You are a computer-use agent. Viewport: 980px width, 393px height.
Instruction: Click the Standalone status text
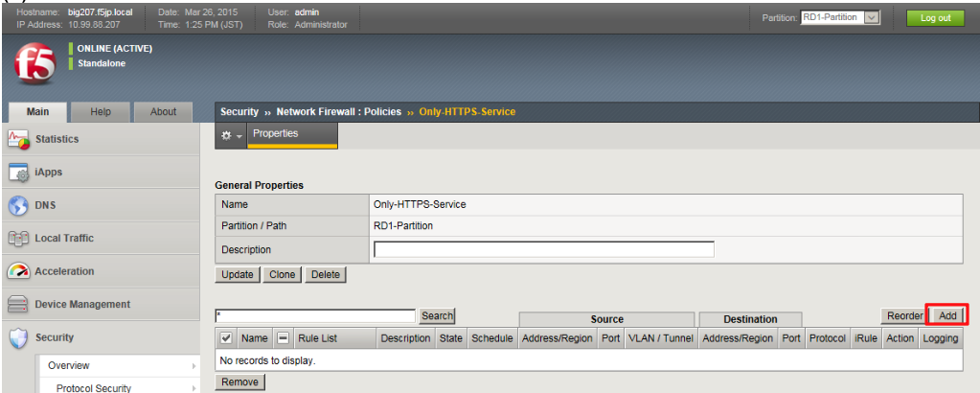pyautogui.click(x=102, y=63)
